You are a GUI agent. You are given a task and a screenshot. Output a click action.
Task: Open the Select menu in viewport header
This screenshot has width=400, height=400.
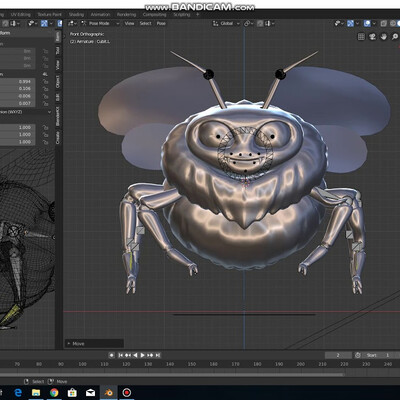(x=145, y=23)
